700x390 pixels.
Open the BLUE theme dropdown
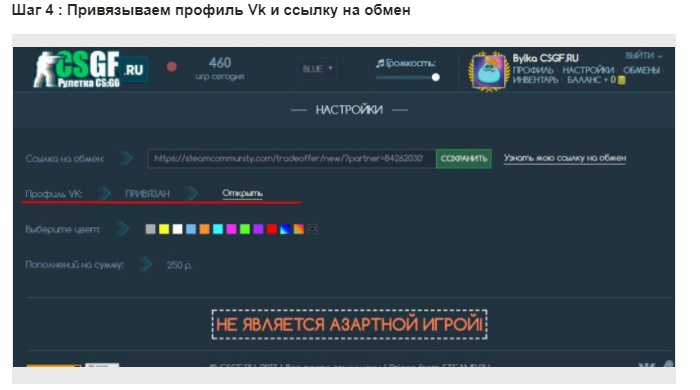[317, 69]
